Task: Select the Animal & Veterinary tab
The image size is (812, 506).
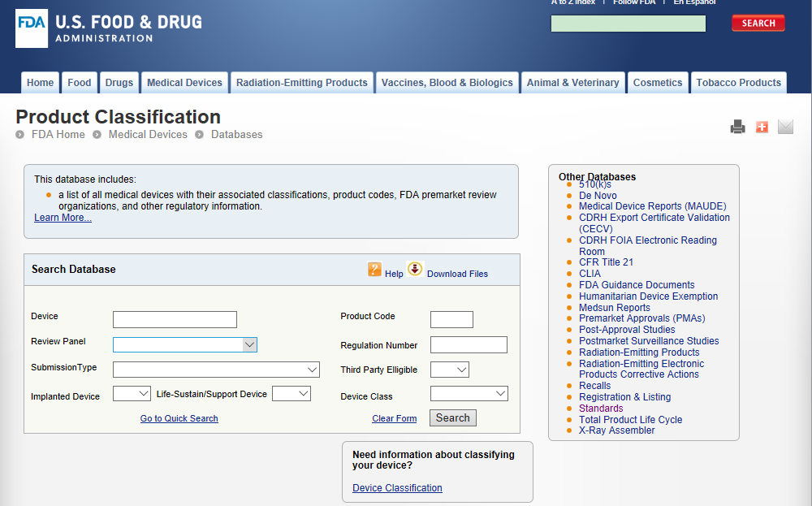Action: point(572,83)
